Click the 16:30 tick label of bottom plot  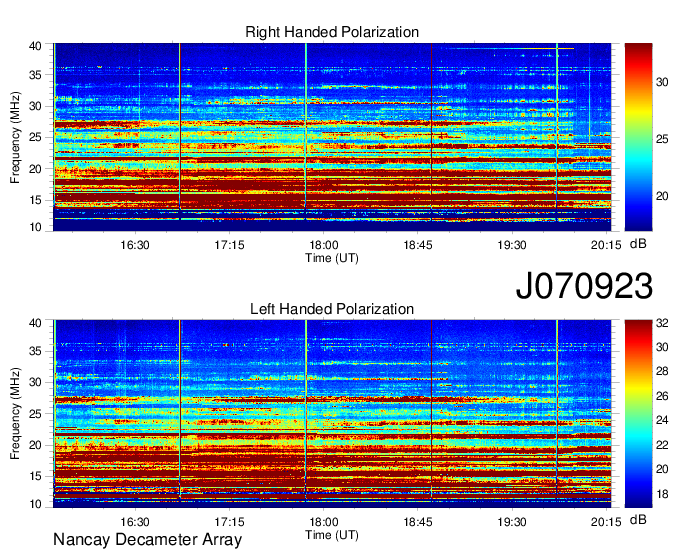tap(135, 522)
